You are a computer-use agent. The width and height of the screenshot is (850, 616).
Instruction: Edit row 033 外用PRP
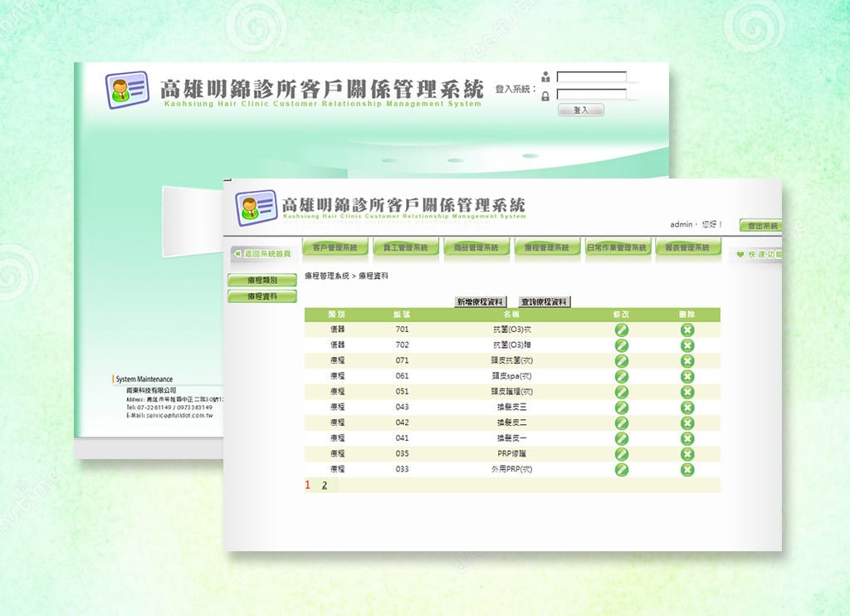tap(621, 470)
